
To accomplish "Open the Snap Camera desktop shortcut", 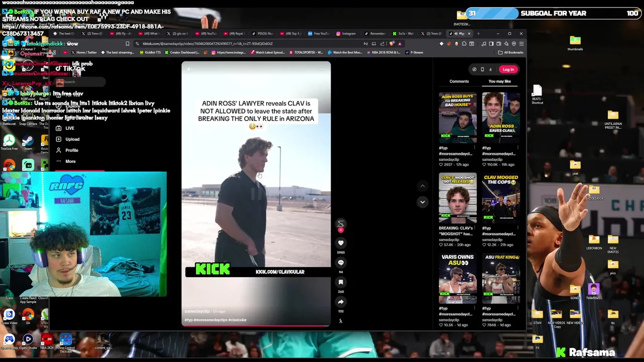I will [x=28, y=117].
